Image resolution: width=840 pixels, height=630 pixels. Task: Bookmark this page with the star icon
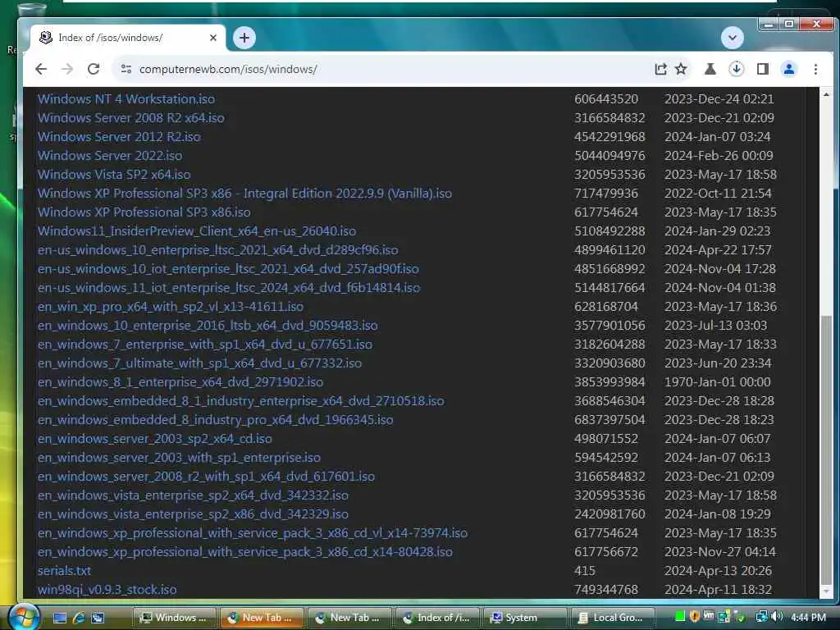coord(681,69)
